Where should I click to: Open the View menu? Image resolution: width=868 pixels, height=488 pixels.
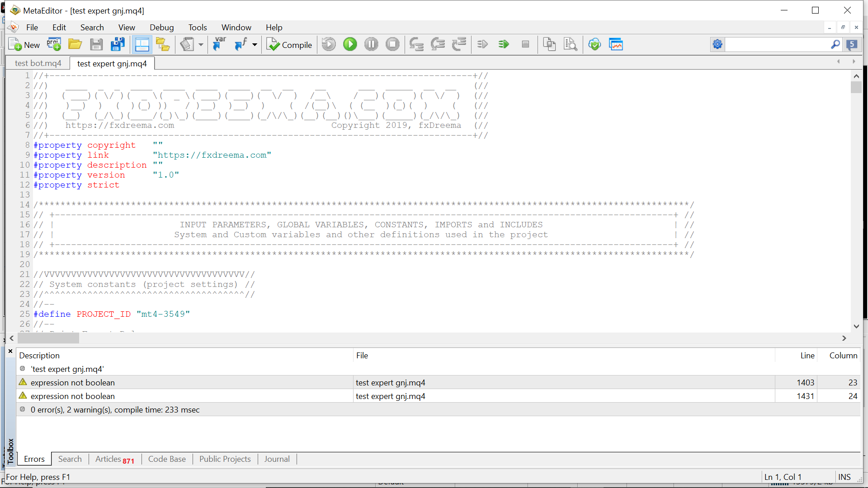(x=127, y=28)
